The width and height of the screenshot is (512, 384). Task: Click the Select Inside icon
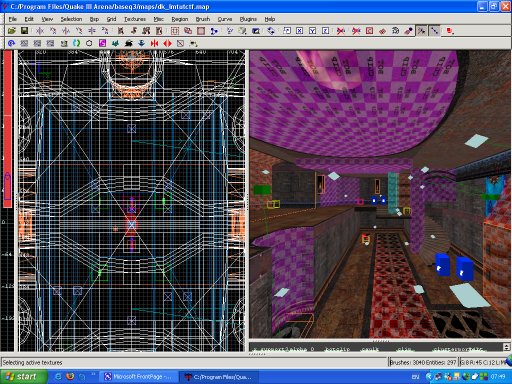tap(159, 31)
